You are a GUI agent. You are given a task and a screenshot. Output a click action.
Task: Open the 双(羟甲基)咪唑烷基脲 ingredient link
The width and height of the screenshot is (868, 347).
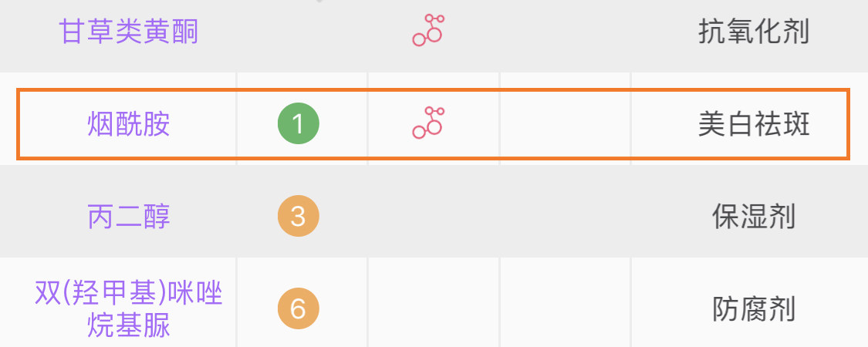(128, 308)
